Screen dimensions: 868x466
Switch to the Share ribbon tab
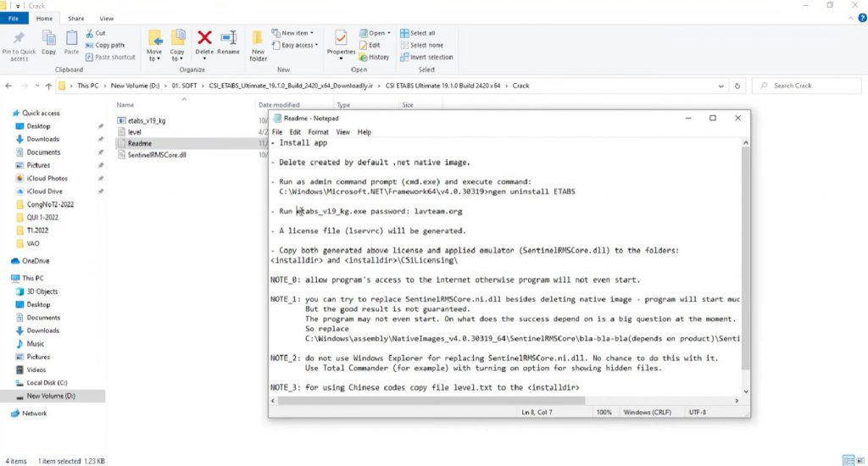(75, 19)
